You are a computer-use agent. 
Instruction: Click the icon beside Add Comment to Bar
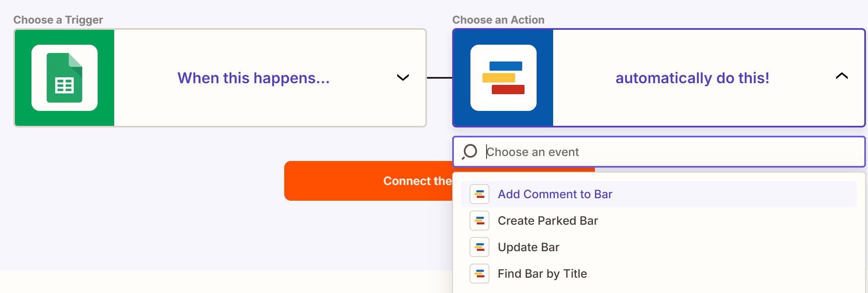(x=480, y=194)
